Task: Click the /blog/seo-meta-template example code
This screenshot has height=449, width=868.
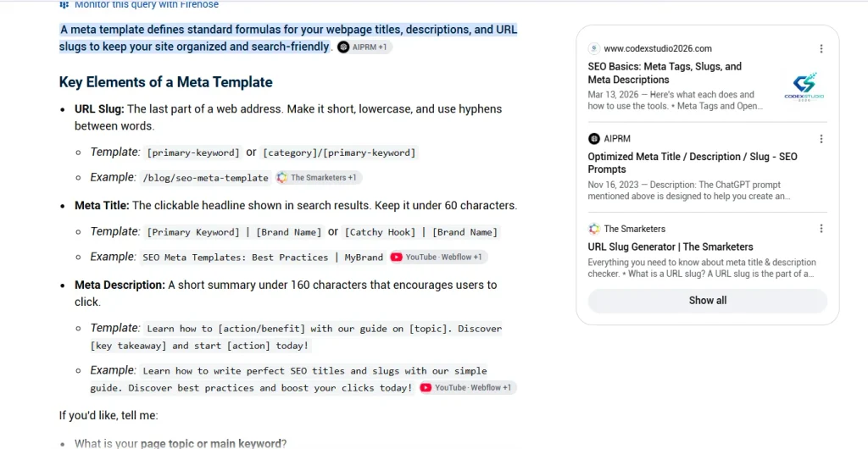Action: (205, 178)
